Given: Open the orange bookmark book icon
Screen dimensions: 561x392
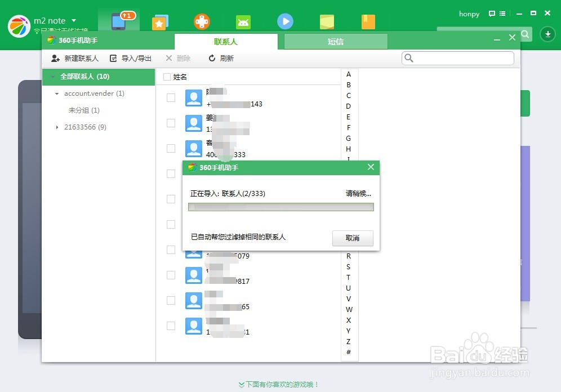Looking at the screenshot, I should coord(368,22).
